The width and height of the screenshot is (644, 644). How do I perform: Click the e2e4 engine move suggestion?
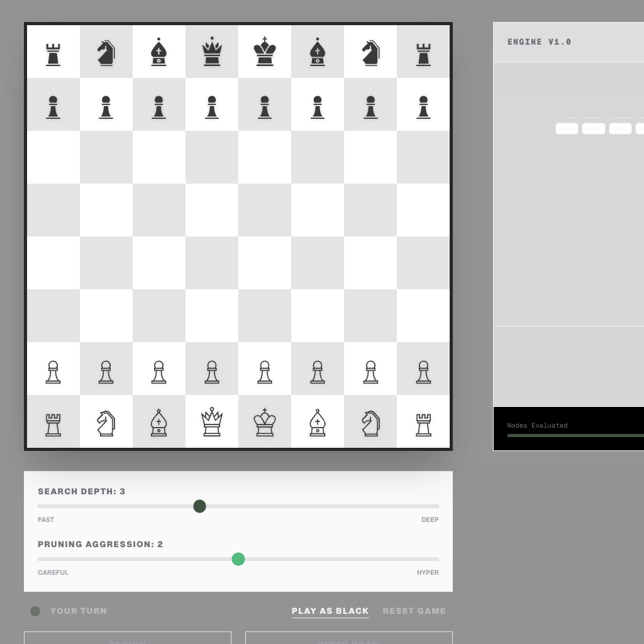click(640, 129)
